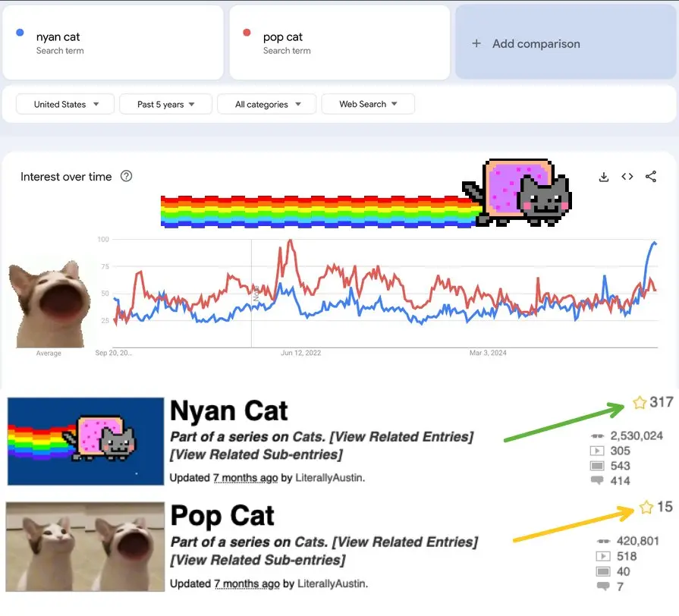Viewport: 679px width, 616px height.
Task: Click the videos icon next to 518
Action: [603, 556]
